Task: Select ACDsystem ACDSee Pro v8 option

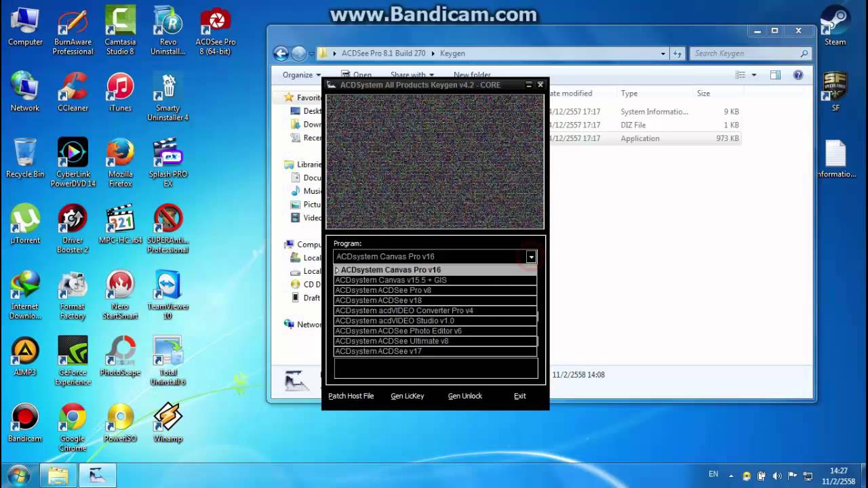Action: tap(435, 290)
